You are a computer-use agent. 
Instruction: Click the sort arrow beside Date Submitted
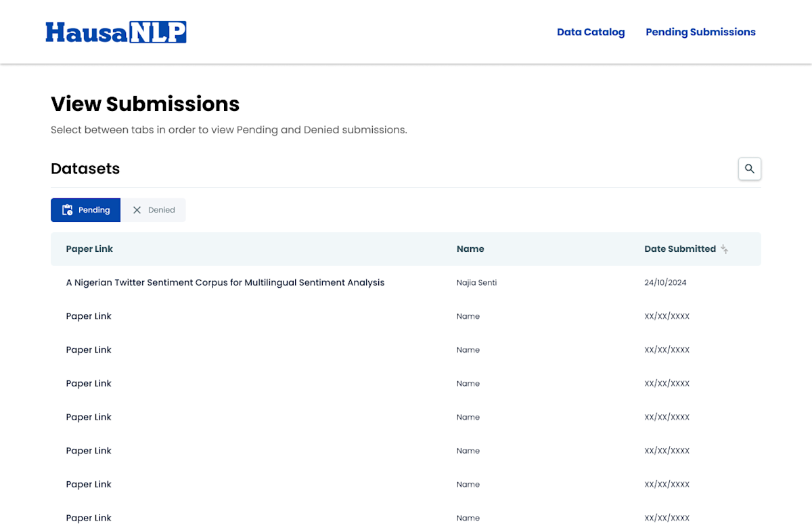click(724, 248)
